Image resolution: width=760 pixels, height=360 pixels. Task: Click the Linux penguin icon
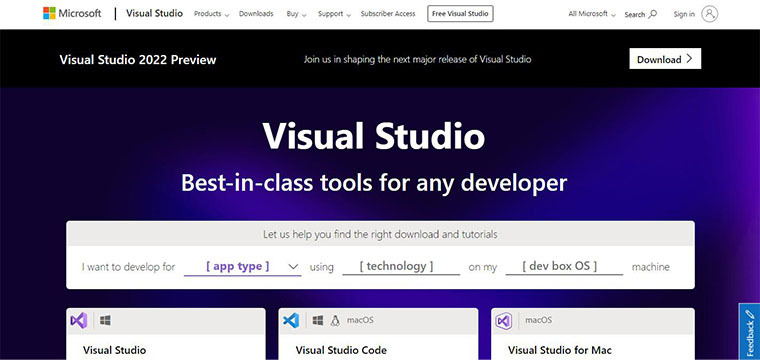335,320
